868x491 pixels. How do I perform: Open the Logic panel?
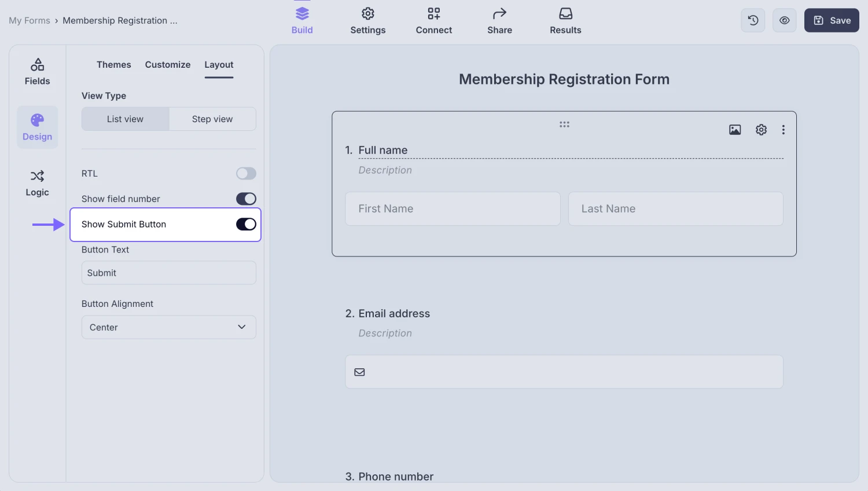coord(37,182)
